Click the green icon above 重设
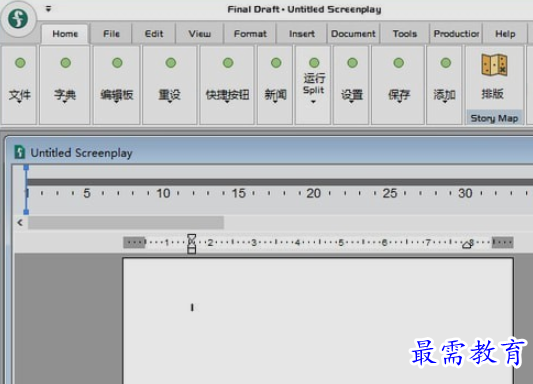Viewport: 533px width, 384px height. pos(171,63)
